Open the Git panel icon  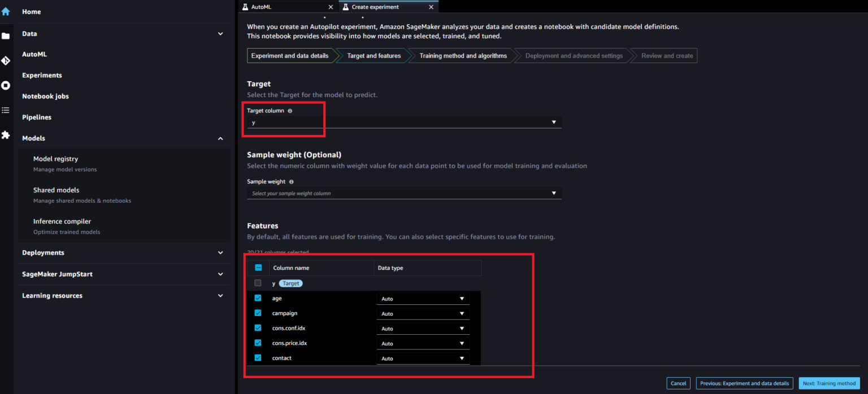(6, 60)
